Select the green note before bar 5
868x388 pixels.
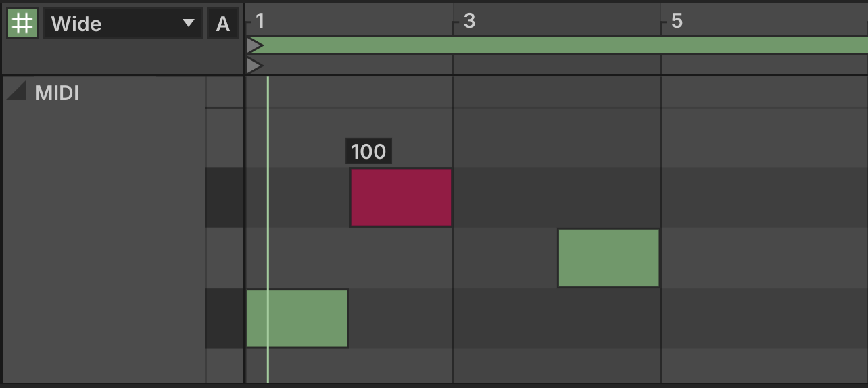click(x=608, y=258)
